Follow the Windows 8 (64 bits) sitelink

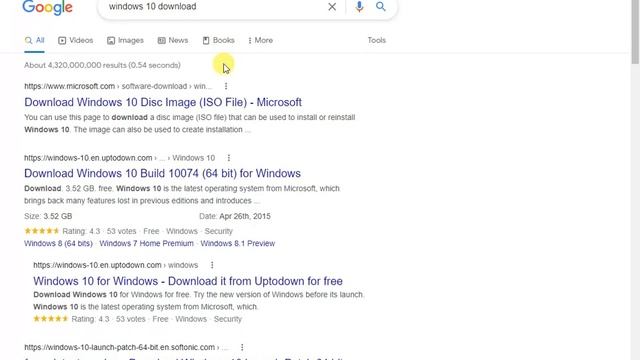(58, 244)
